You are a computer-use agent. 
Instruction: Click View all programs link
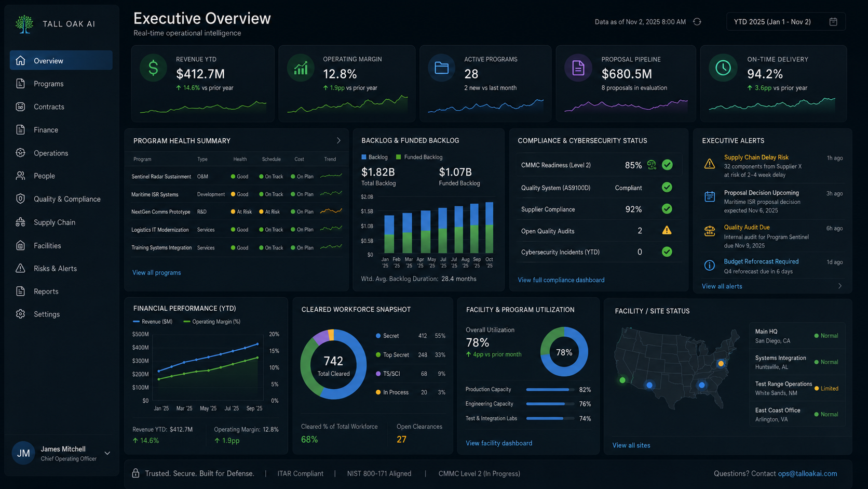click(x=156, y=272)
